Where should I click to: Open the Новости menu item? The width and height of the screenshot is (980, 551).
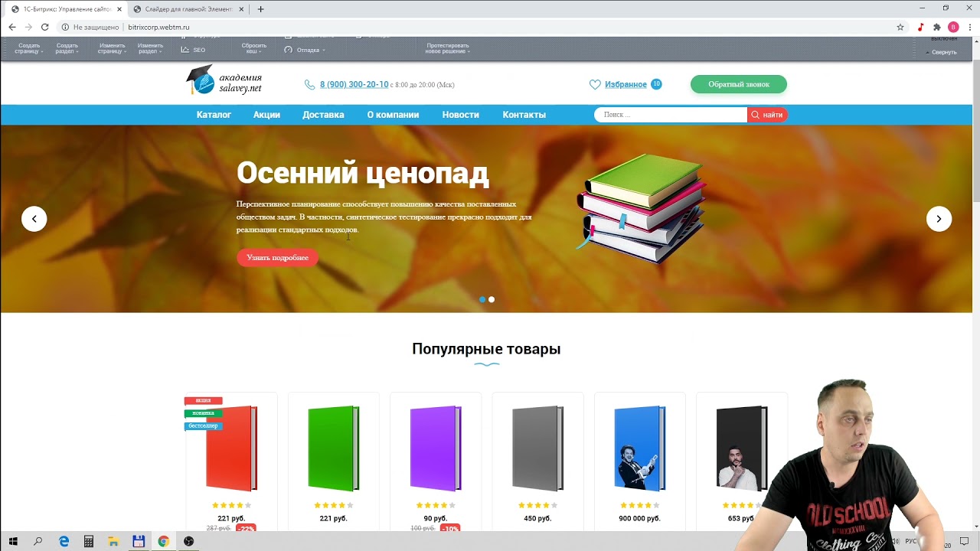point(460,115)
